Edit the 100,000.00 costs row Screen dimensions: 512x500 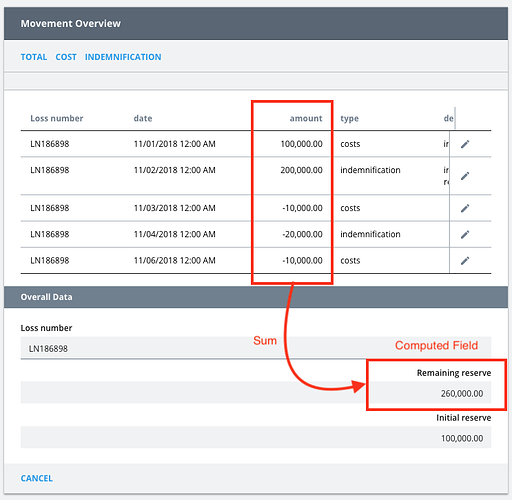[465, 144]
